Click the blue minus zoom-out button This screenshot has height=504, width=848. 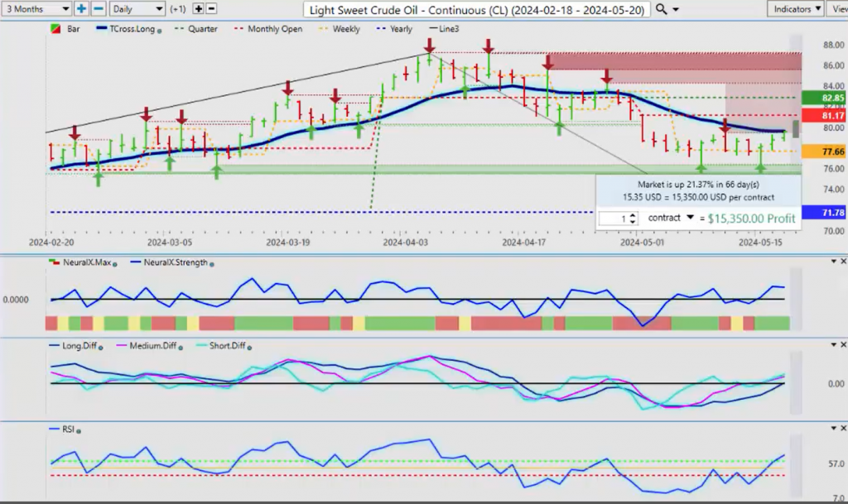98,8
